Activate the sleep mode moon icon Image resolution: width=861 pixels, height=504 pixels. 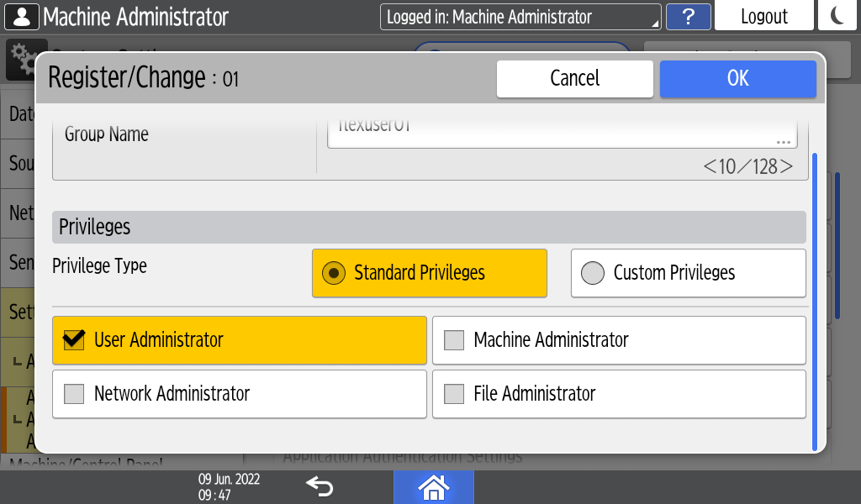[837, 17]
